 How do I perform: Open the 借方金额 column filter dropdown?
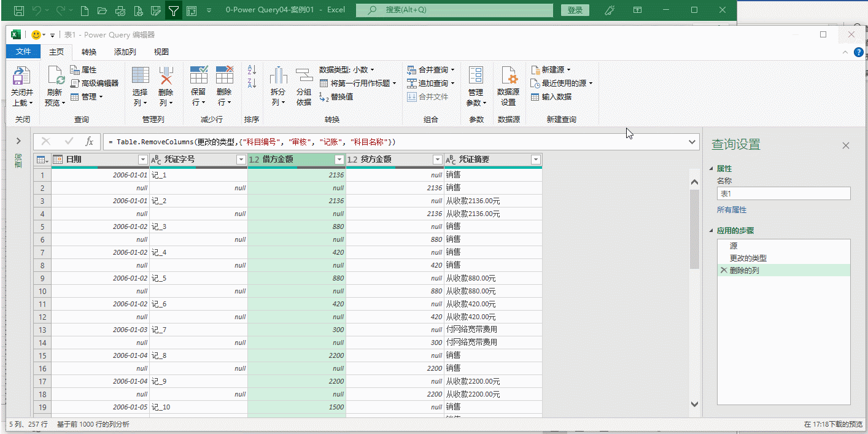(x=339, y=160)
